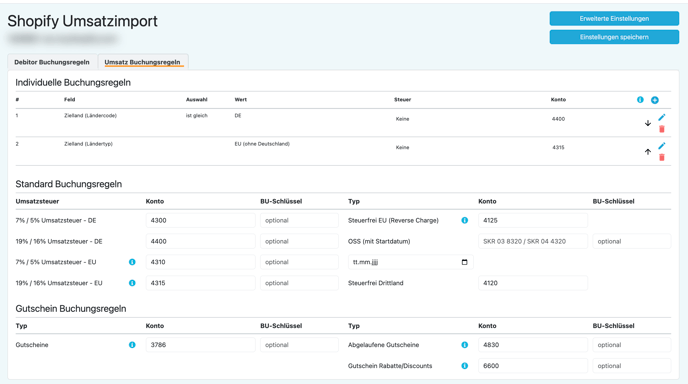Edit rule 1 with account 4400

(662, 117)
